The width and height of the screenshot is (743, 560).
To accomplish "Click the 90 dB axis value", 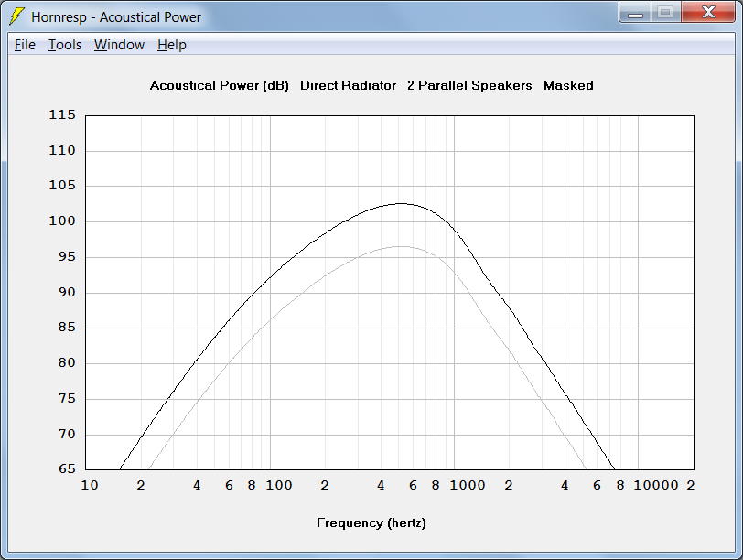I will point(67,292).
